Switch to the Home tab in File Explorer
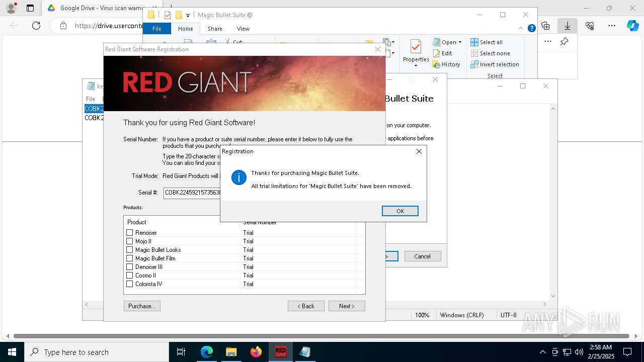 (x=186, y=29)
